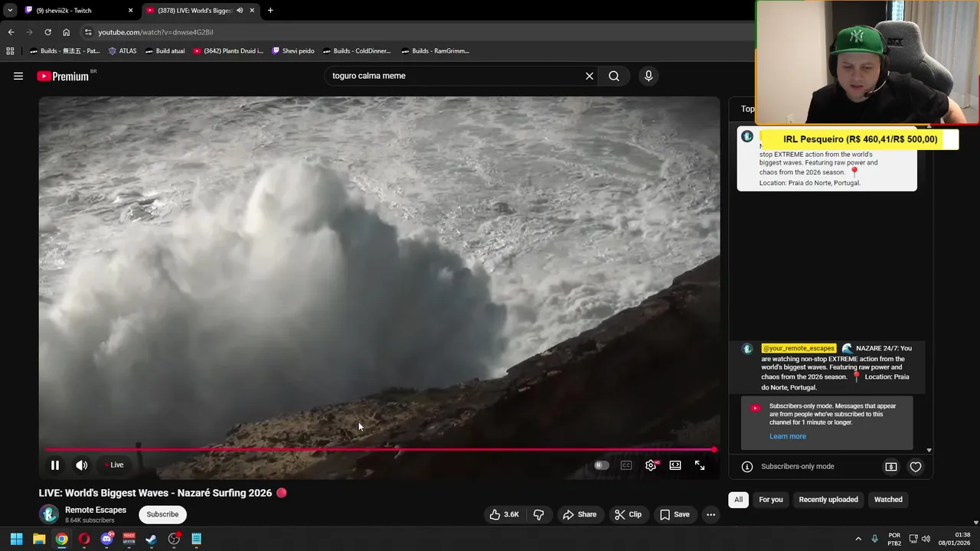Image resolution: width=980 pixels, height=551 pixels.
Task: Go to browser home page
Action: point(66,32)
